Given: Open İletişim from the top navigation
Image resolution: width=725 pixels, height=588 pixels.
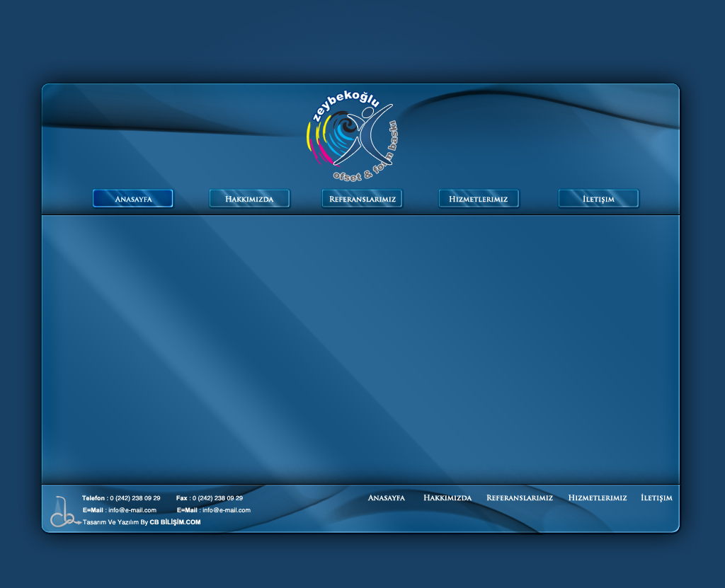Looking at the screenshot, I should [598, 199].
